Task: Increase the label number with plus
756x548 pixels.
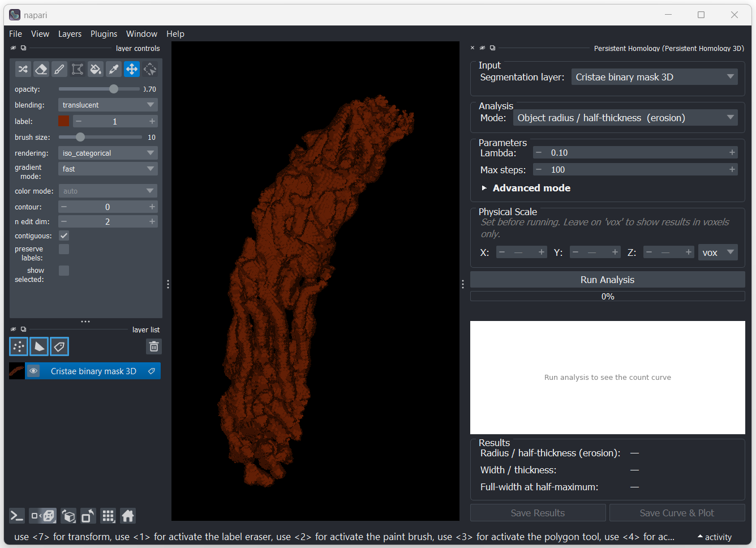Action: [152, 121]
